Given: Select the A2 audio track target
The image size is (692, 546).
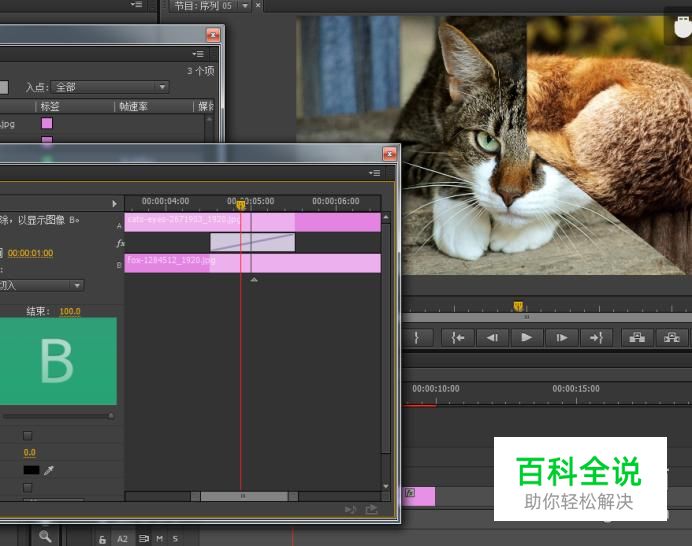Looking at the screenshot, I should pos(122,539).
